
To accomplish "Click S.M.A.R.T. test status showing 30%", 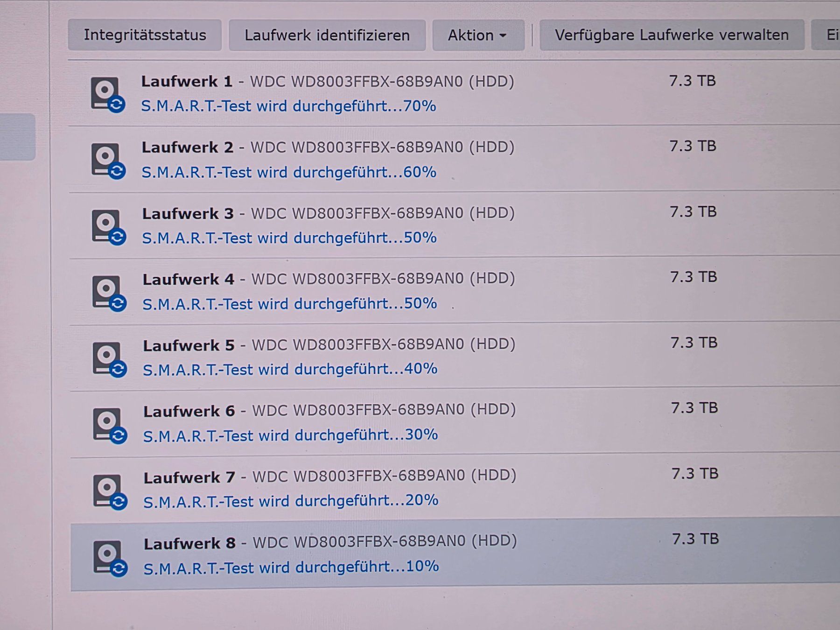I will pos(291,435).
